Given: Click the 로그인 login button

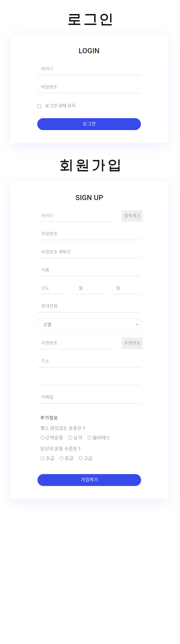Looking at the screenshot, I should pos(89,124).
